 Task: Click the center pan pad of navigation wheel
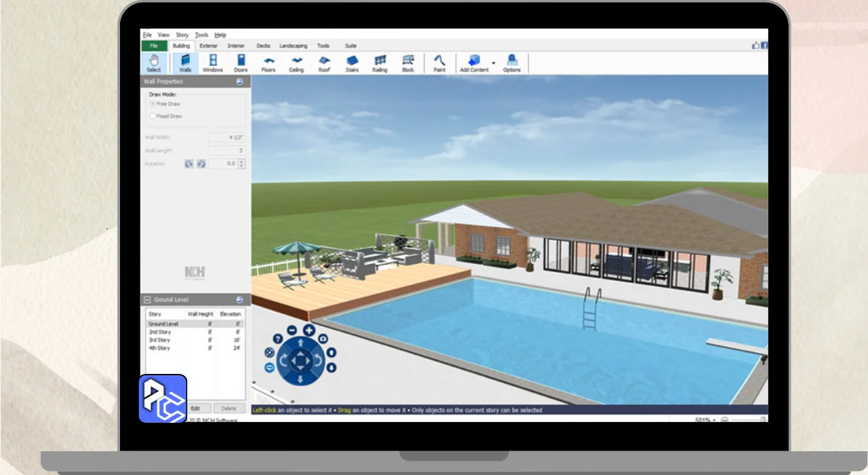pyautogui.click(x=300, y=360)
